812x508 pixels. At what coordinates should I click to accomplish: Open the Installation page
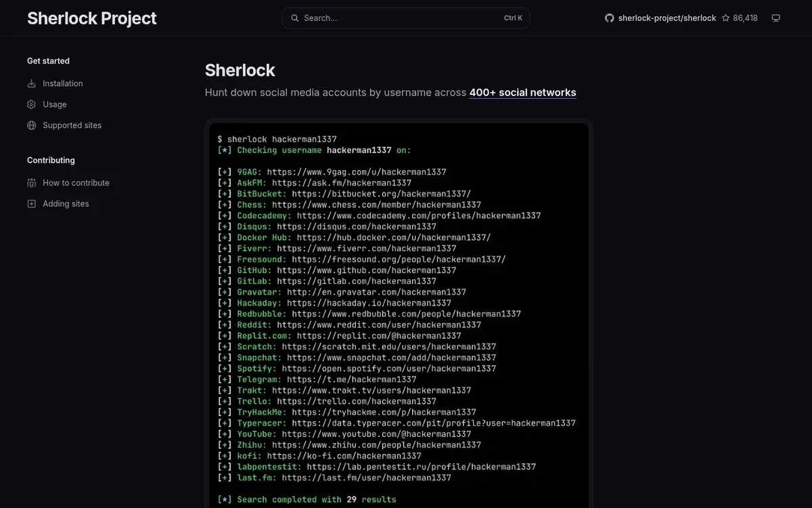(63, 83)
